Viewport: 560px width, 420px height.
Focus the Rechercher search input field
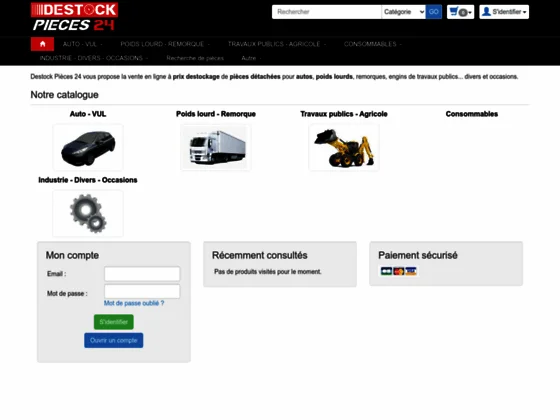pyautogui.click(x=326, y=12)
